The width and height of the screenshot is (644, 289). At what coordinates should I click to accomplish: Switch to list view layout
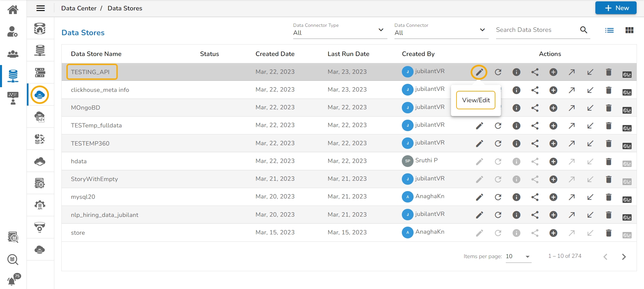[x=609, y=30]
